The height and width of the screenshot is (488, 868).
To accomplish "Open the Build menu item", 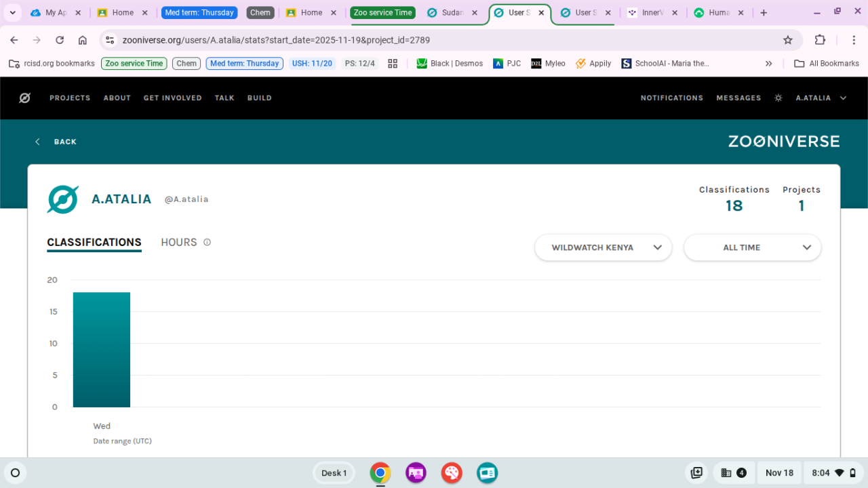I will click(x=260, y=98).
